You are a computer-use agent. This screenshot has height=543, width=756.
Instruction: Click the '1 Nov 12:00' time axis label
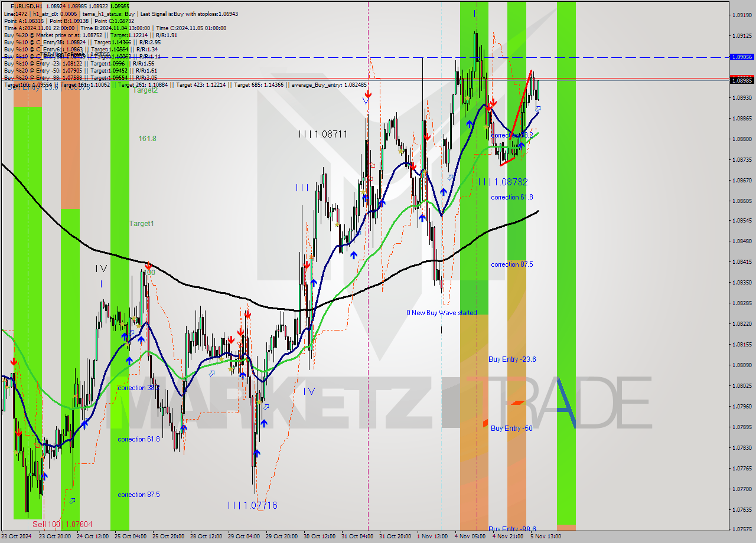432,537
